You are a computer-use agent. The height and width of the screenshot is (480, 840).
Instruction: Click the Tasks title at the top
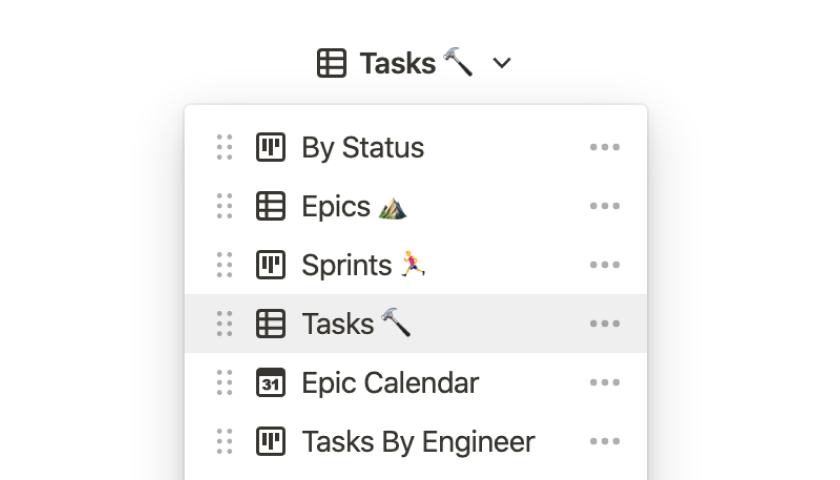click(x=398, y=64)
